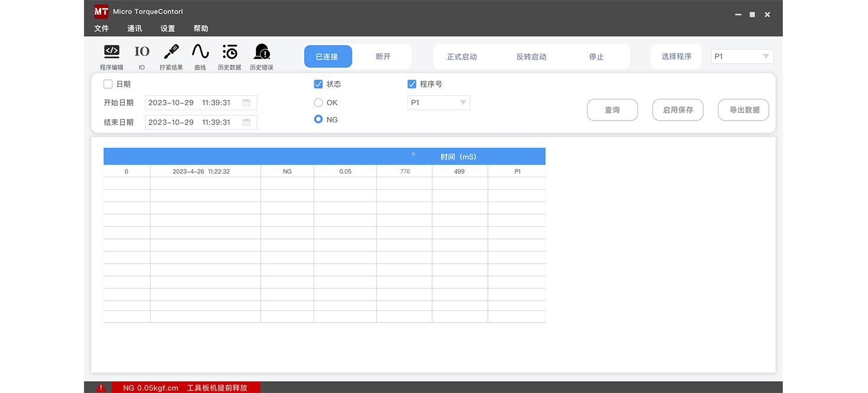Select the NG record row in the table
The width and height of the screenshot is (868, 393).
click(324, 171)
